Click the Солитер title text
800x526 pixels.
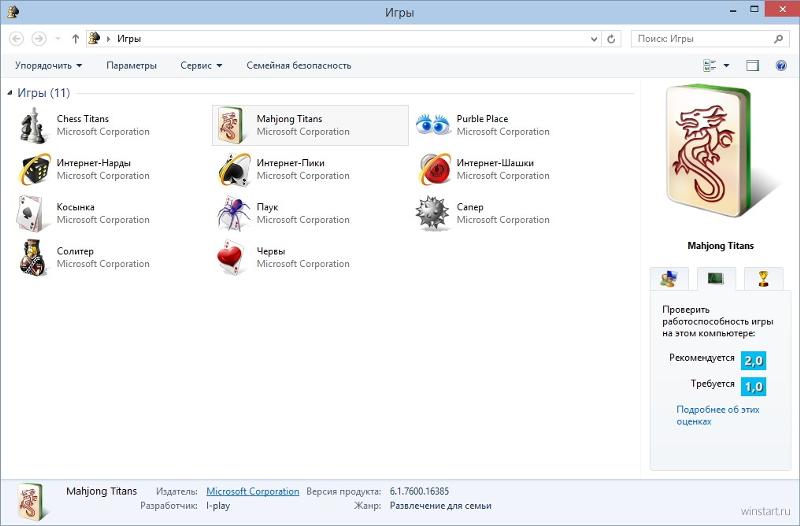pyautogui.click(x=75, y=251)
